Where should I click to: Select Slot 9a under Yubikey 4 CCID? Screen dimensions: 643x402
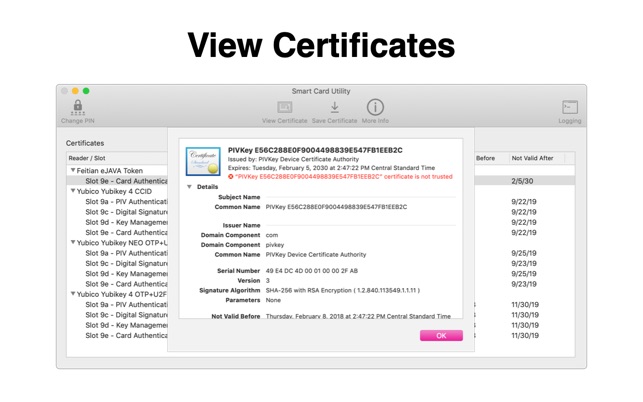tap(126, 202)
